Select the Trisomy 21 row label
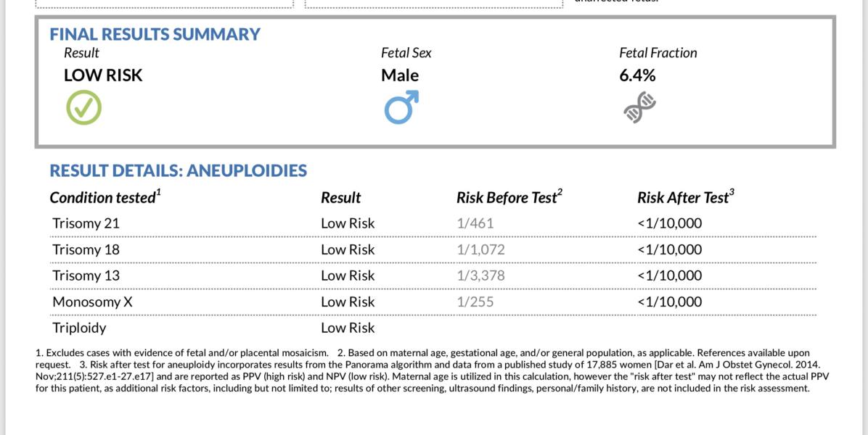Screen dimensions: 868x435 tap(86, 223)
